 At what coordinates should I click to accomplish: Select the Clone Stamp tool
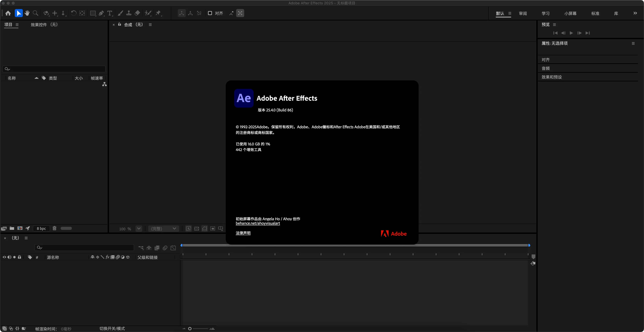click(x=129, y=13)
